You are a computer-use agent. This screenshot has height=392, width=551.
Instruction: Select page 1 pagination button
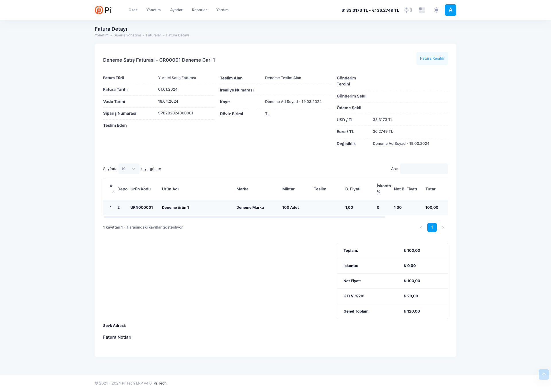tap(432, 227)
